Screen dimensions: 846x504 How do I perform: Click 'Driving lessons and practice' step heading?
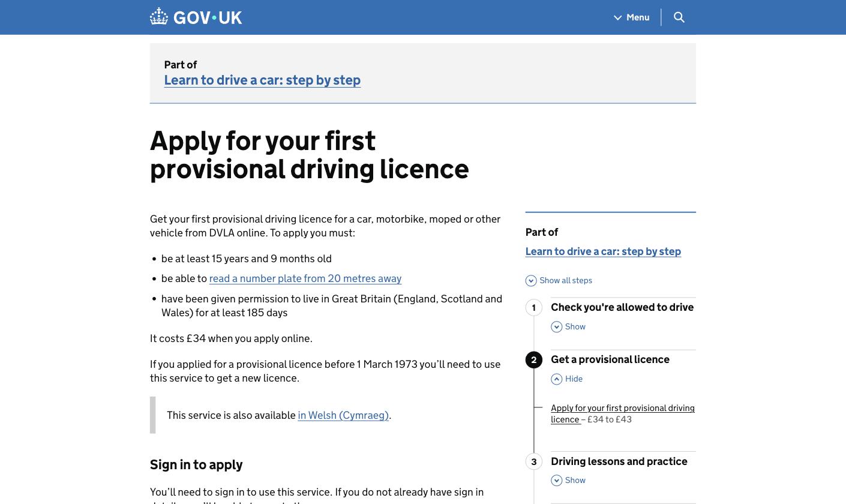pos(619,461)
